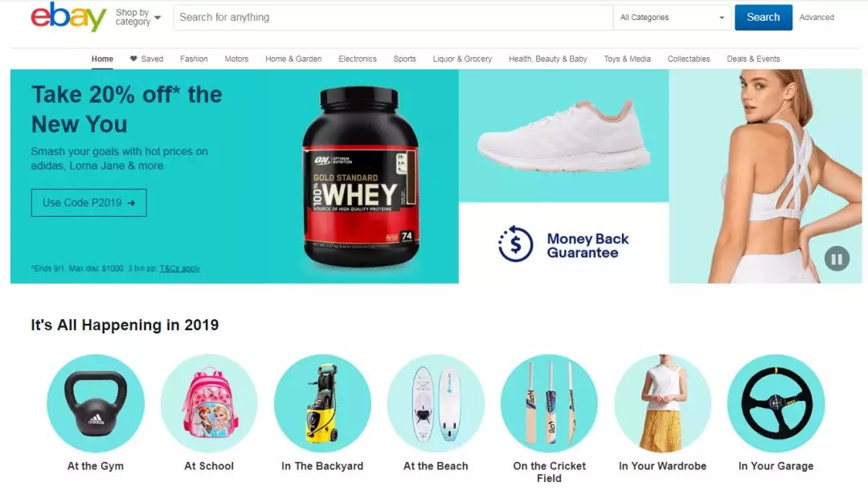This screenshot has width=868, height=495.
Task: Choose At the Beach paddleboard circle
Action: tap(436, 403)
